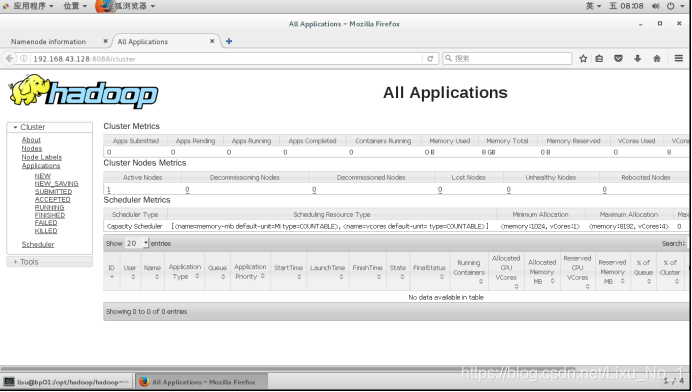Viewport: 692px width, 392px height.
Task: Open the Firefox hamburger menu
Action: pyautogui.click(x=679, y=58)
